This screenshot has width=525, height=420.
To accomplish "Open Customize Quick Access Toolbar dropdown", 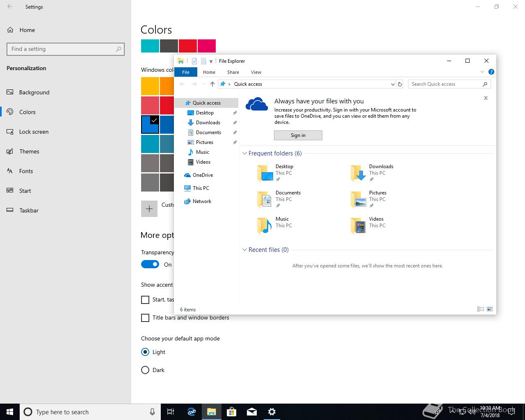I will [x=211, y=62].
